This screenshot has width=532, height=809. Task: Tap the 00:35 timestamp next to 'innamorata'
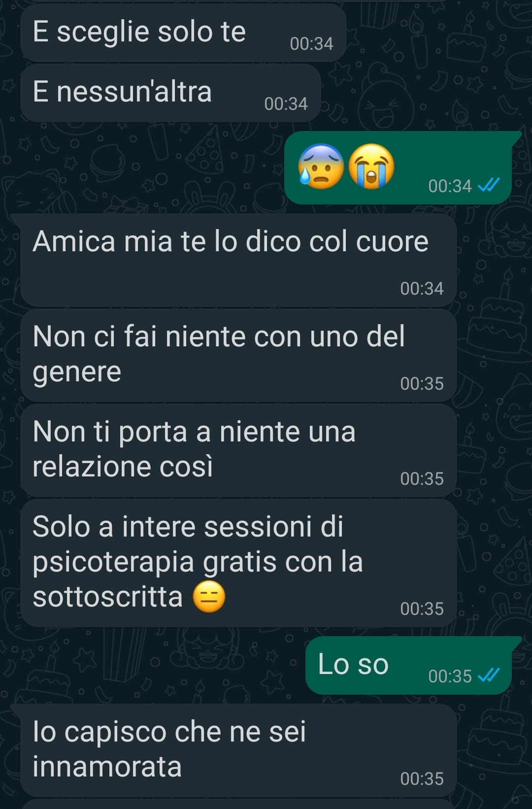point(422,778)
